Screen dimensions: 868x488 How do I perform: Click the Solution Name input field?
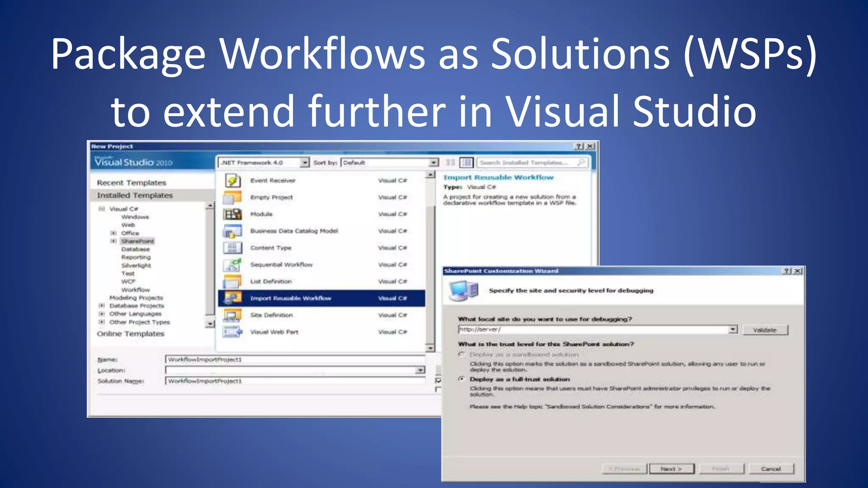(295, 381)
